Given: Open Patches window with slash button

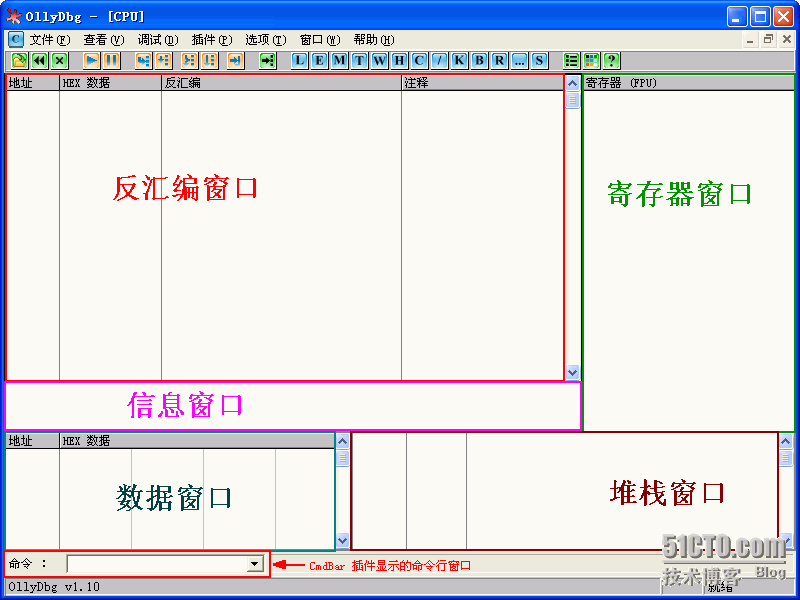Looking at the screenshot, I should tap(439, 61).
